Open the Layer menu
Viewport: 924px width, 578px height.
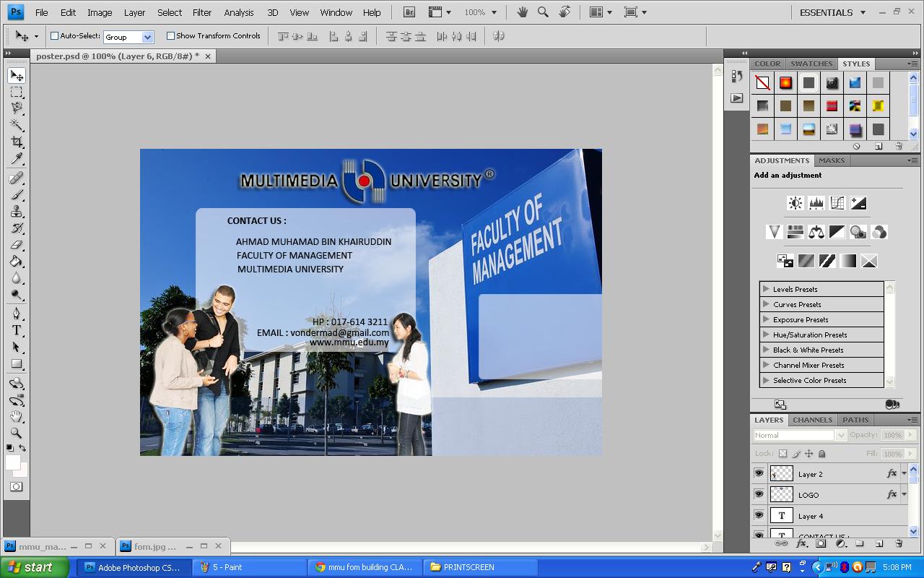134,12
